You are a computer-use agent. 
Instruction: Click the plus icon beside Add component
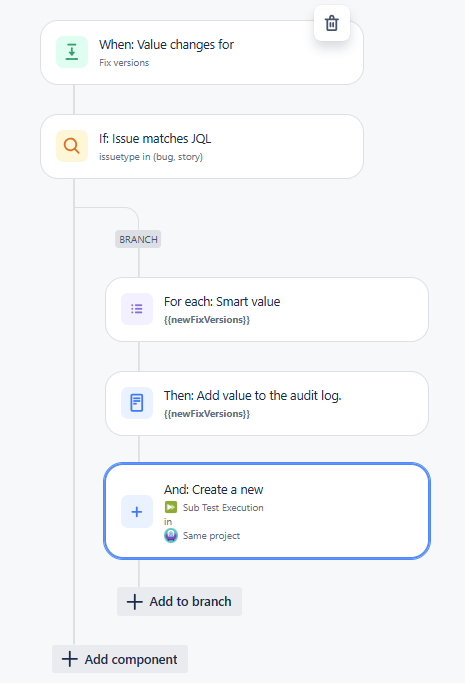[70, 659]
